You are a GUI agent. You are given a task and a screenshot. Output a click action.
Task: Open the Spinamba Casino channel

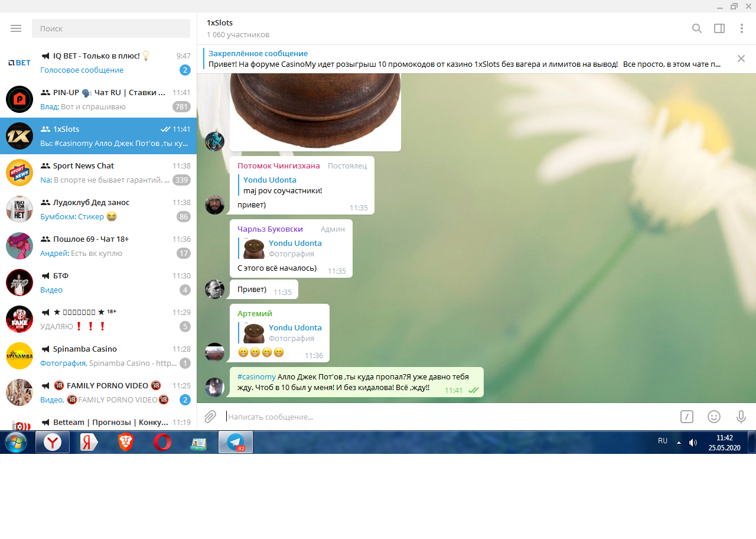pyautogui.click(x=98, y=356)
